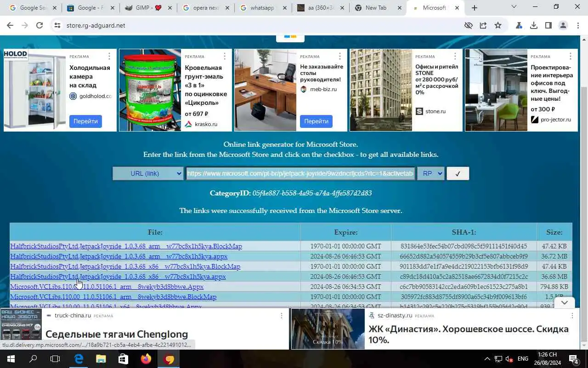Download Microsoft.VCLibs arm BlockMap link
Viewport: 588px width, 368px height.
(x=113, y=297)
